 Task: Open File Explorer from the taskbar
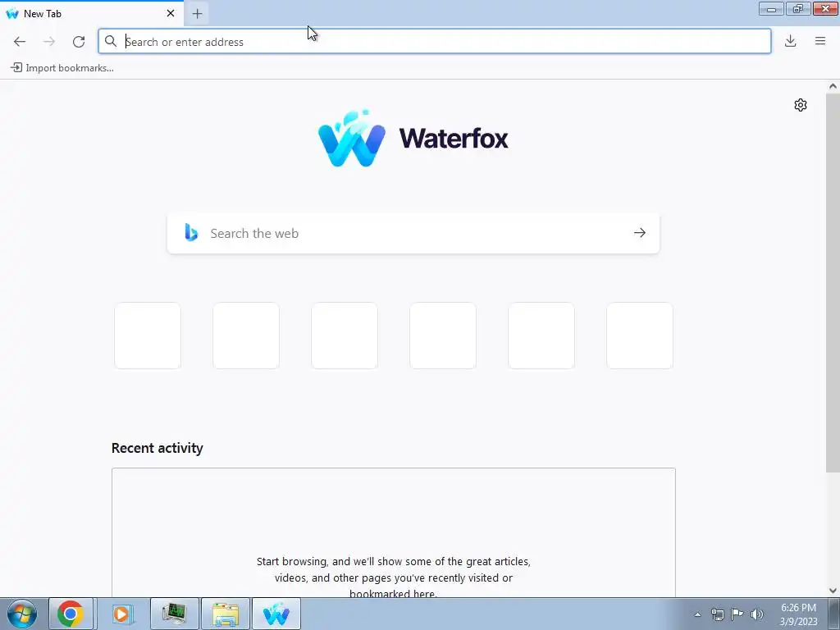(x=226, y=614)
